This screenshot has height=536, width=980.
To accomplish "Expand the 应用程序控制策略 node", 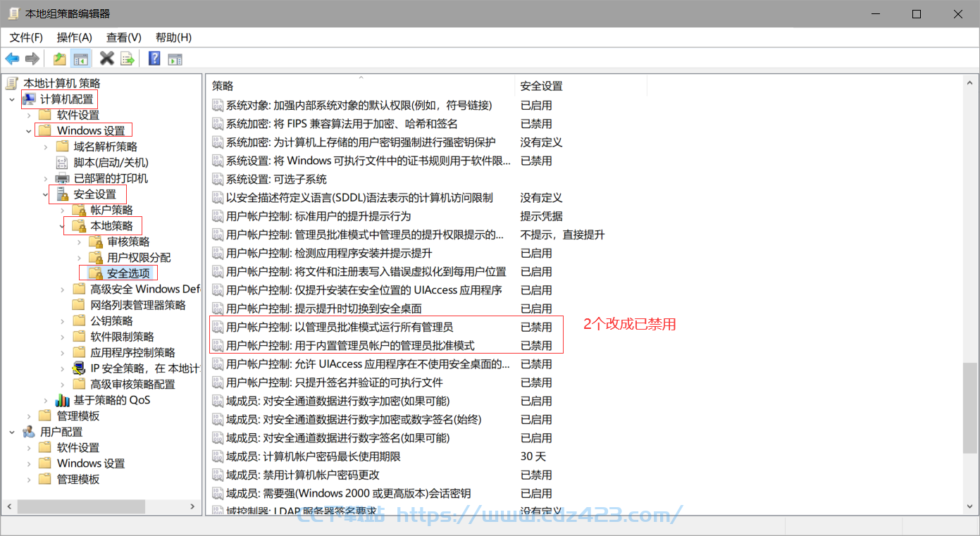I will (63, 352).
